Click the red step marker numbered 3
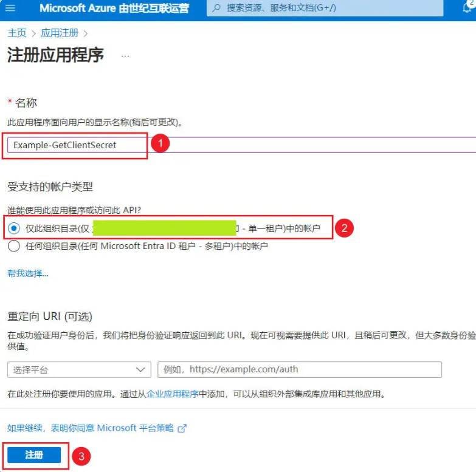The height and width of the screenshot is (472, 476). click(81, 456)
